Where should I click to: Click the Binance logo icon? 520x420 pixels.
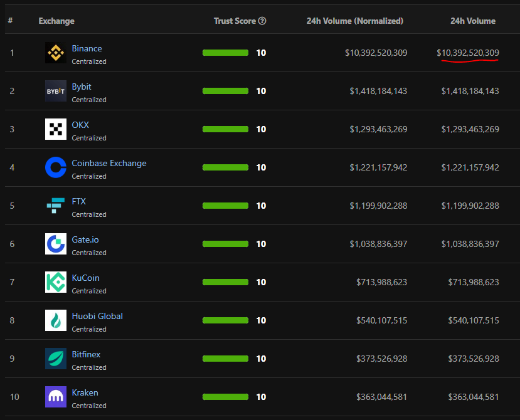click(x=55, y=53)
